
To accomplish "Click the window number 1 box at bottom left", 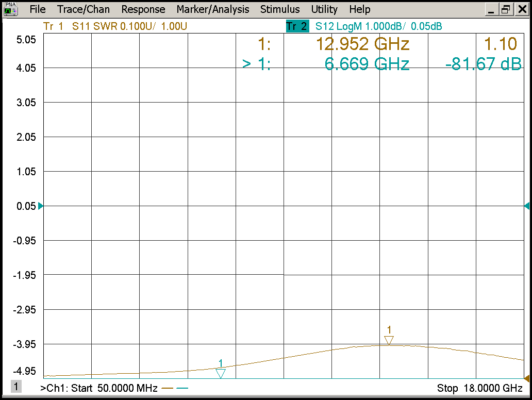I will 16,387.
